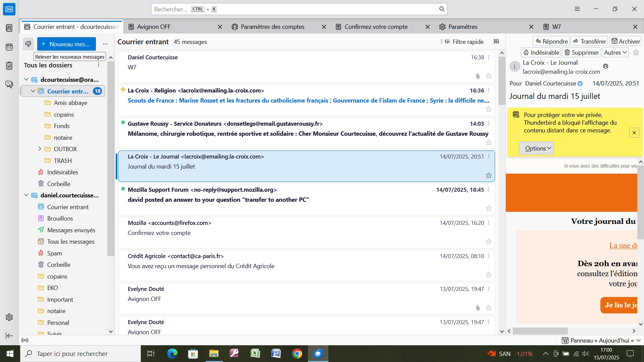Click Get Messages cloud icon

coord(28,44)
